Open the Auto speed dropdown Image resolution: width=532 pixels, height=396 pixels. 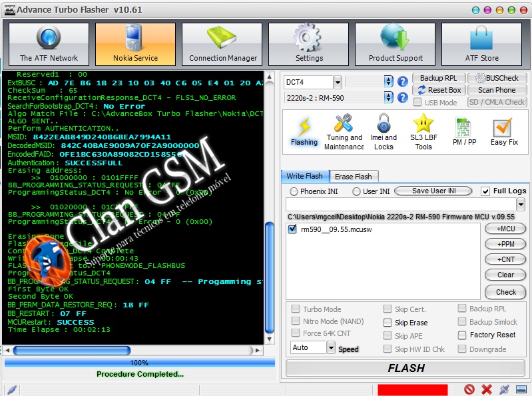[x=331, y=347]
